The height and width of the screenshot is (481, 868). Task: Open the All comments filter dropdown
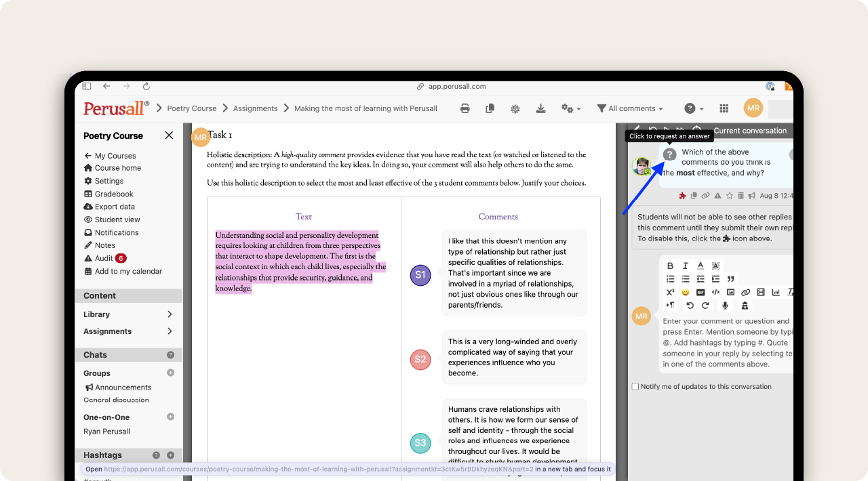click(629, 108)
